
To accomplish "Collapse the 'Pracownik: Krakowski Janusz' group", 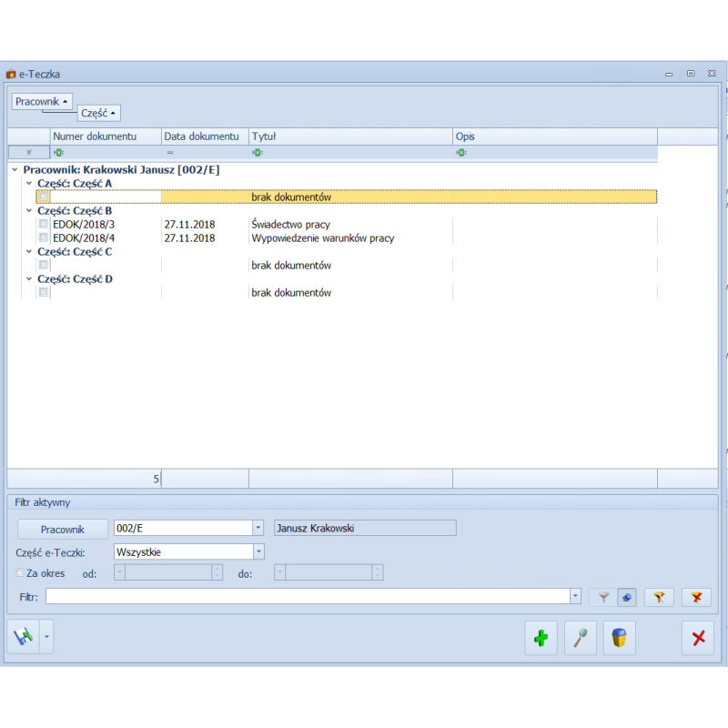I will click(15, 170).
